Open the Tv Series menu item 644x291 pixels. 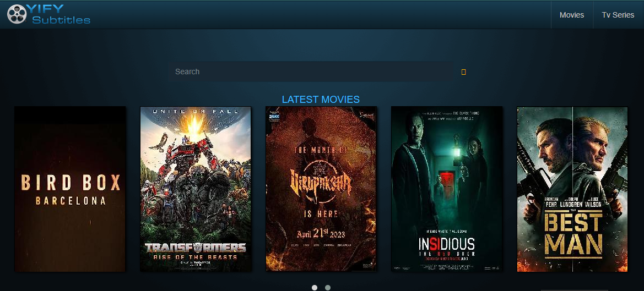618,15
